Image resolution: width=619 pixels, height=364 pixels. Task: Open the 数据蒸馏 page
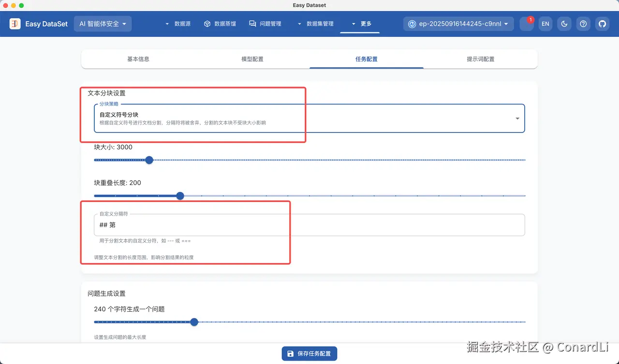[x=220, y=24]
